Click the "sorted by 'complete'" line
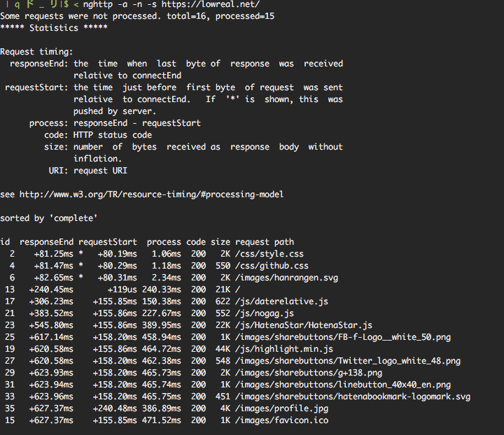Image resolution: width=504 pixels, height=435 pixels. click(x=48, y=218)
